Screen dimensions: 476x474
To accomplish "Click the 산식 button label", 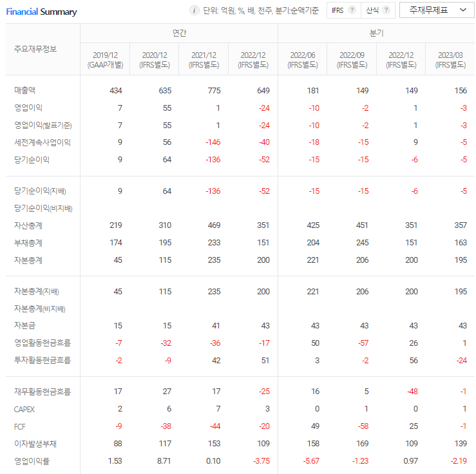I will tap(372, 10).
